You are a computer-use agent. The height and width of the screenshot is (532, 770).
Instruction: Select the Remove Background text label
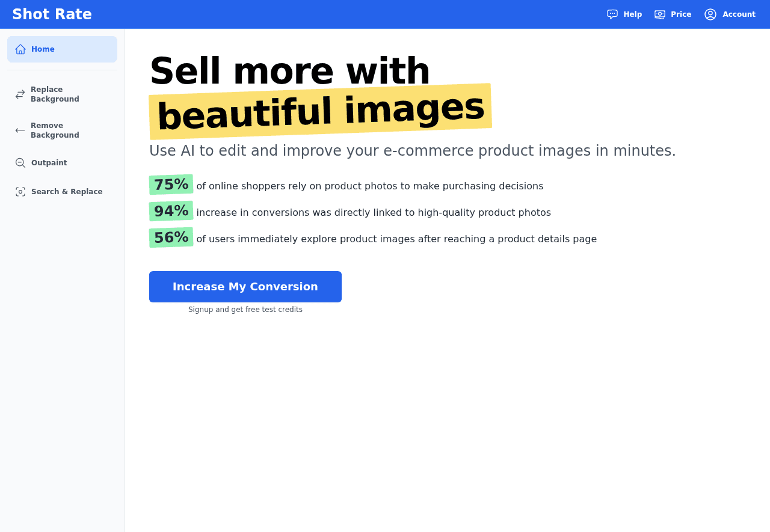coord(55,130)
